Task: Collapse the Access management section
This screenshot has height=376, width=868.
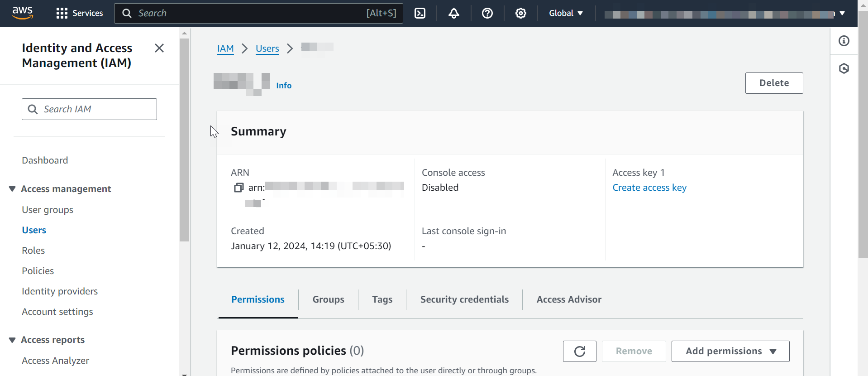Action: (12, 189)
